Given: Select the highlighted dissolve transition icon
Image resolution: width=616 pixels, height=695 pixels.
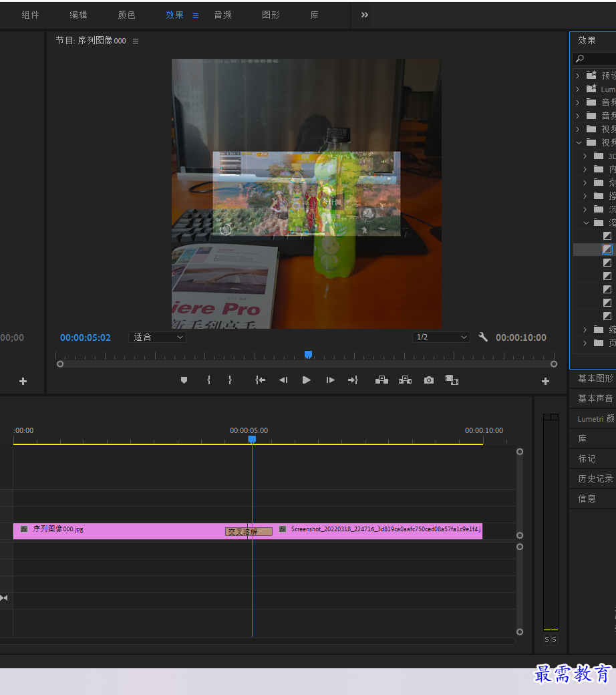Looking at the screenshot, I should (x=607, y=249).
